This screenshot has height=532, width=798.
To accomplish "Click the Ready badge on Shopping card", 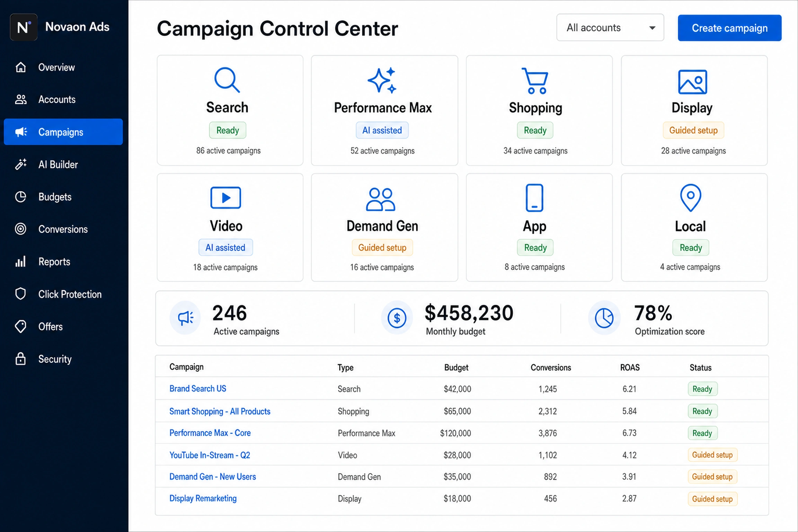I will [535, 130].
